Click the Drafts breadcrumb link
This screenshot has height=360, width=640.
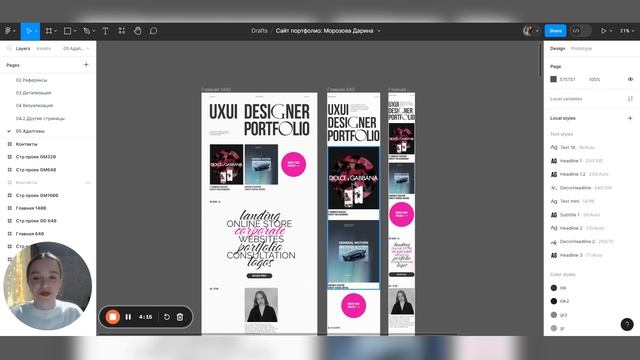[x=259, y=31]
